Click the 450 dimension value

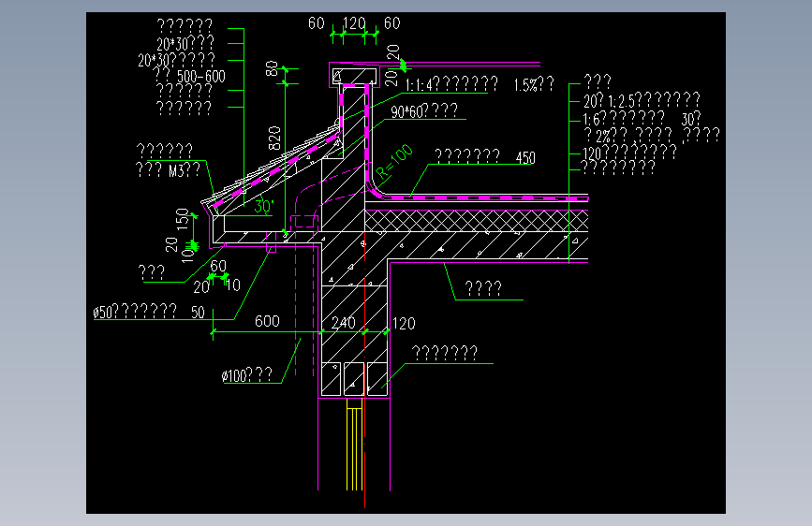click(x=525, y=158)
